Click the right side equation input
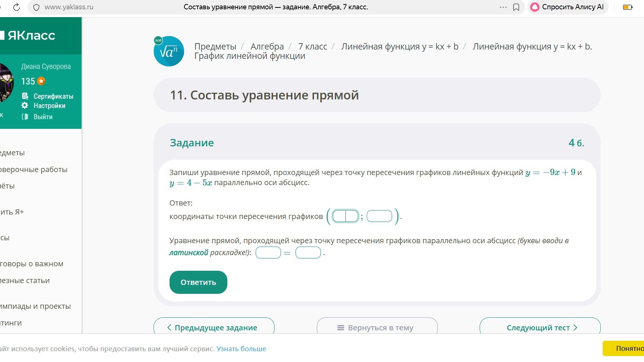Image resolution: width=644 pixels, height=362 pixels. click(308, 253)
